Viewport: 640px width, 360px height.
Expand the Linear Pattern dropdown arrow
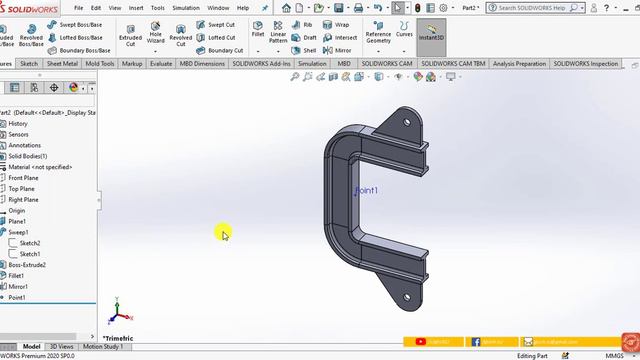click(278, 51)
